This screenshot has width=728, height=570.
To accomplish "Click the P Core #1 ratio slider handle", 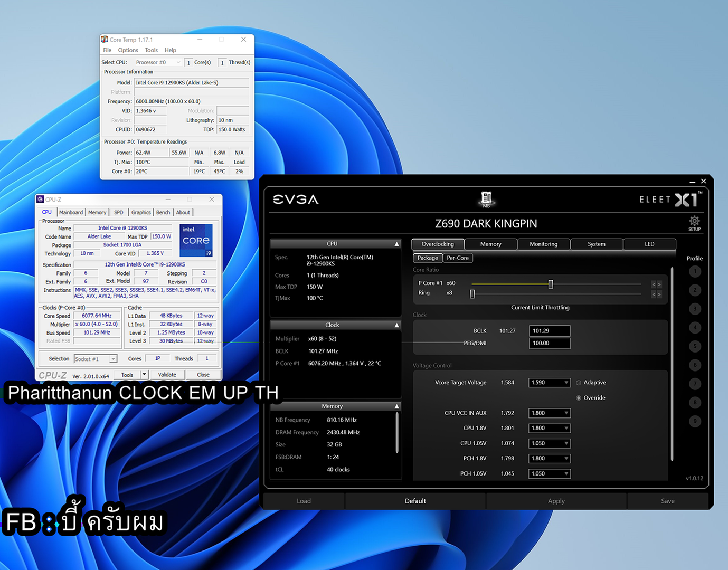I will pyautogui.click(x=551, y=284).
